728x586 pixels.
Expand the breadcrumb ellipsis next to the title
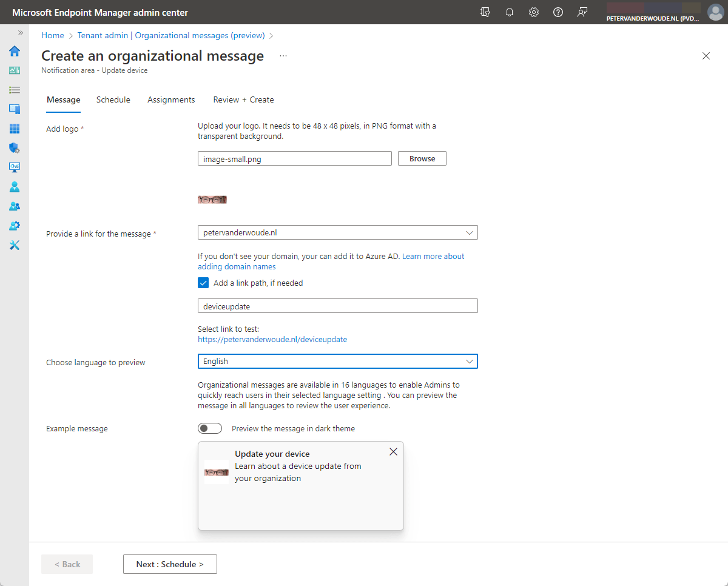(x=283, y=55)
